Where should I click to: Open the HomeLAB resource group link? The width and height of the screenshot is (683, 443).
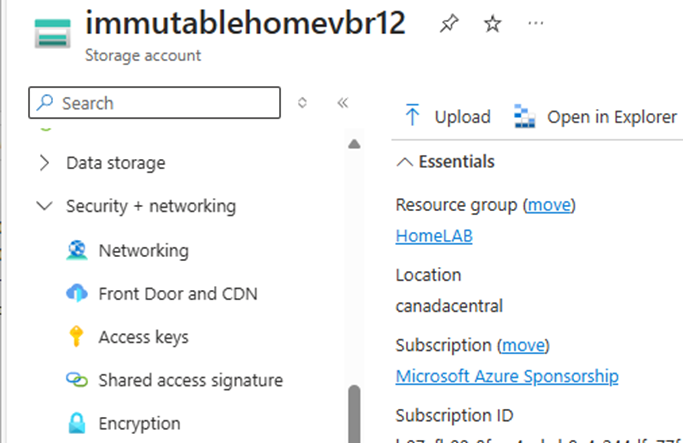pyautogui.click(x=434, y=236)
